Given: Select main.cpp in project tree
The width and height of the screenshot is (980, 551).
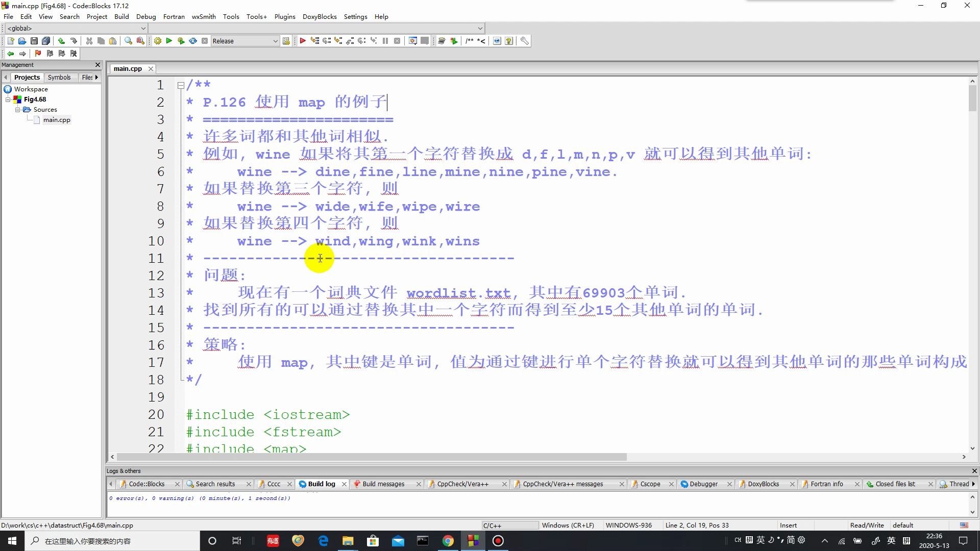Looking at the screenshot, I should click(57, 120).
